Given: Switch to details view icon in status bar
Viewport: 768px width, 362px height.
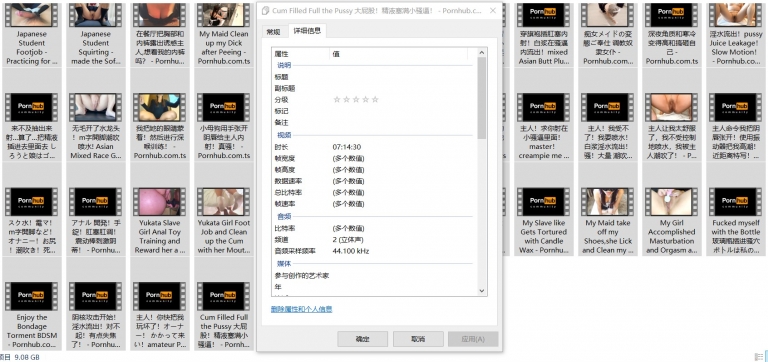Looking at the screenshot, I should [x=759, y=357].
